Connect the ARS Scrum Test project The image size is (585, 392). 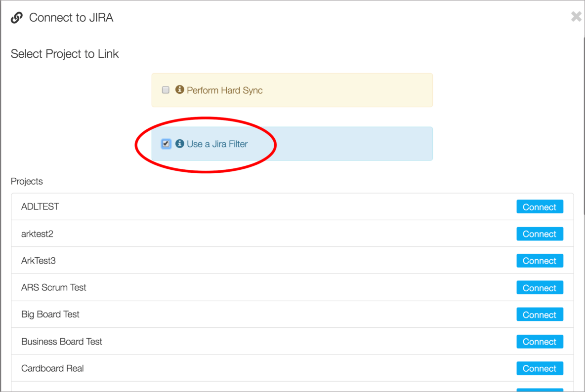tap(540, 287)
